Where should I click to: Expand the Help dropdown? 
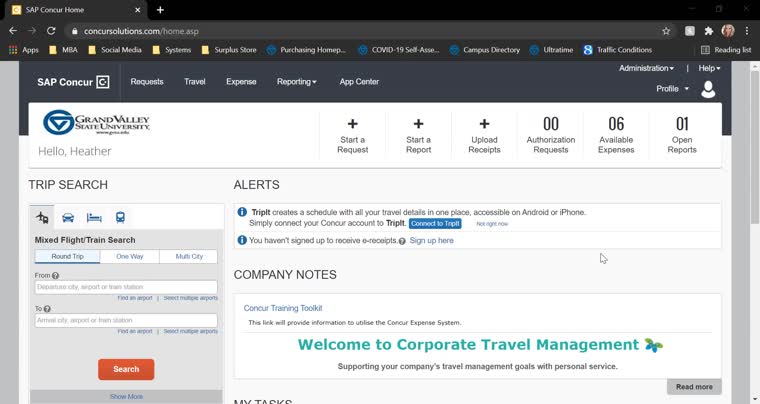click(x=709, y=68)
